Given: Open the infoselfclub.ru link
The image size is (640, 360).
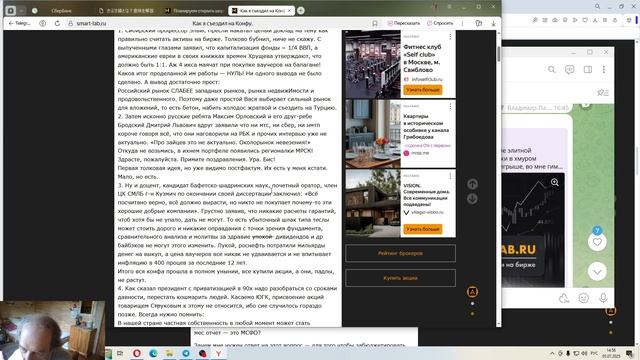Looking at the screenshot, I should (x=427, y=79).
